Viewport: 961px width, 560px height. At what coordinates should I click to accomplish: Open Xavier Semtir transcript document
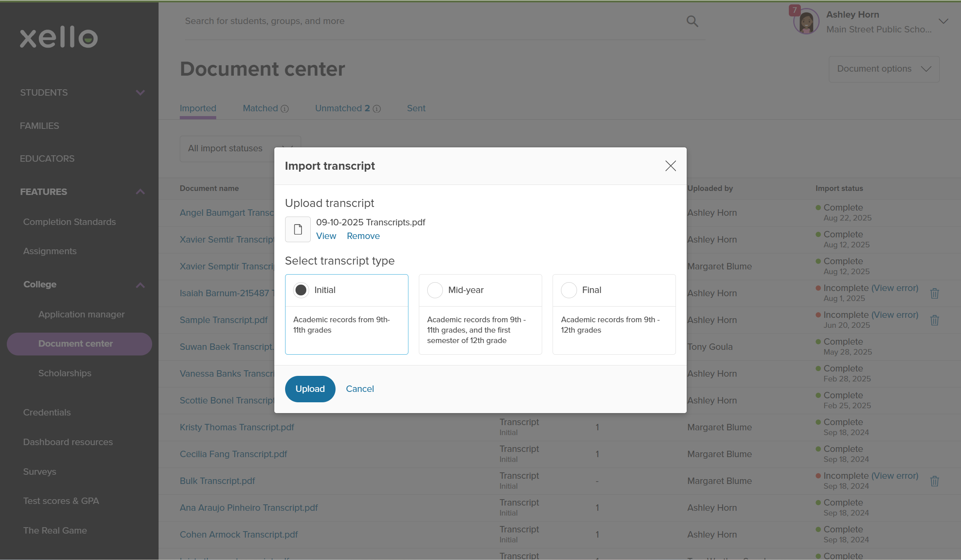coord(227,239)
